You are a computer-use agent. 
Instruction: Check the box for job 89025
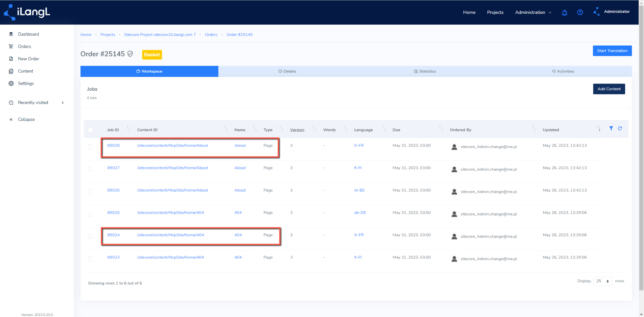click(90, 214)
